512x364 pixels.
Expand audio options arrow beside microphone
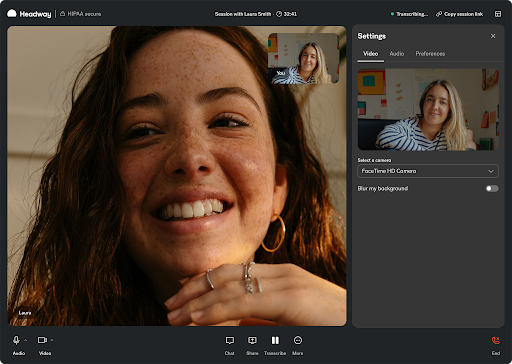click(26, 340)
